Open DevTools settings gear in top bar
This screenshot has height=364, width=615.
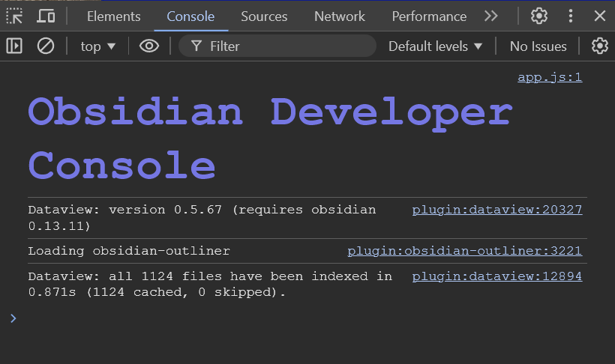(539, 16)
